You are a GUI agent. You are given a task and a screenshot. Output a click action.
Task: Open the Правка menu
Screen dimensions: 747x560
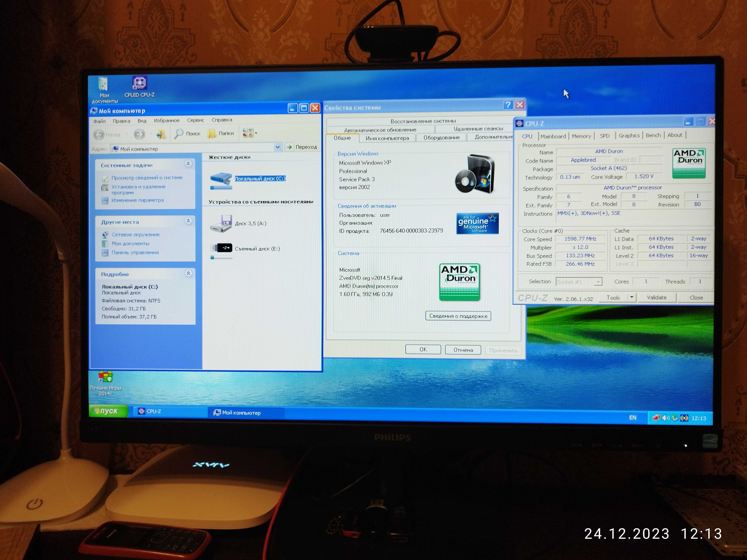[121, 121]
